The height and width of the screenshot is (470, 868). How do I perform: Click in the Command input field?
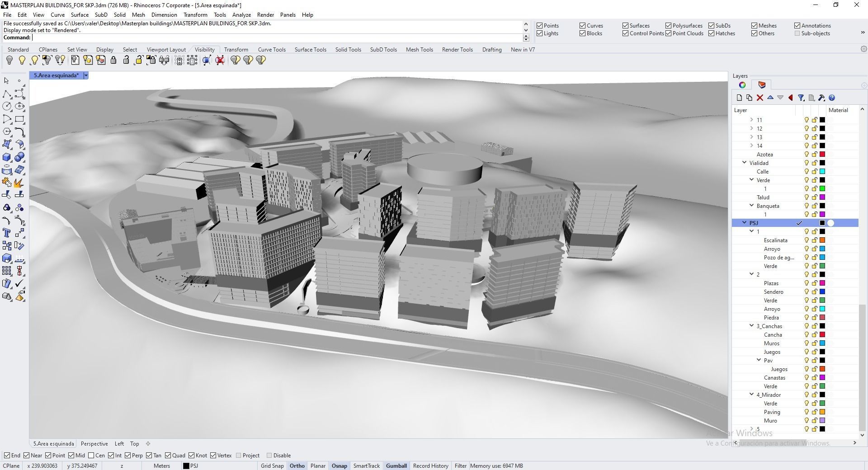tap(277, 38)
